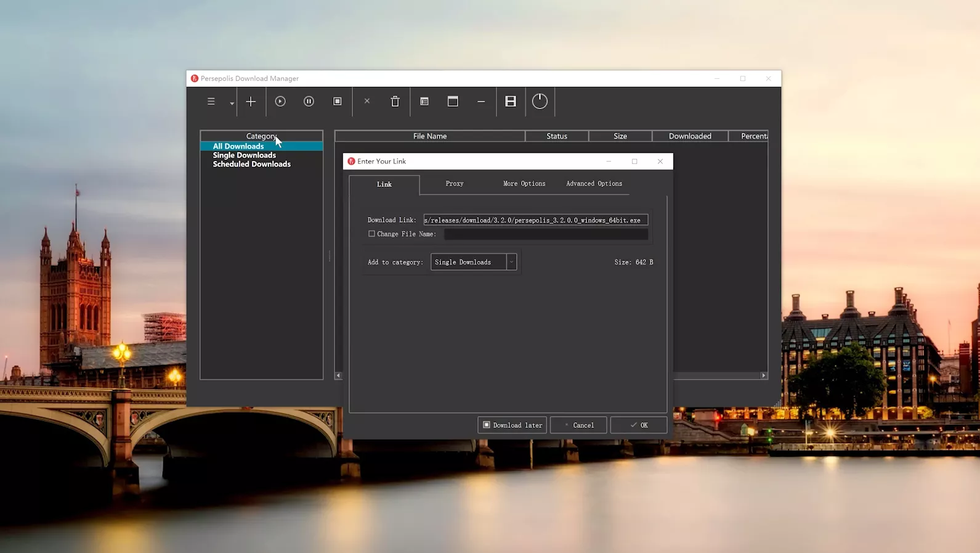Open the download properties icon
Image resolution: width=980 pixels, height=553 pixels.
pos(424,102)
